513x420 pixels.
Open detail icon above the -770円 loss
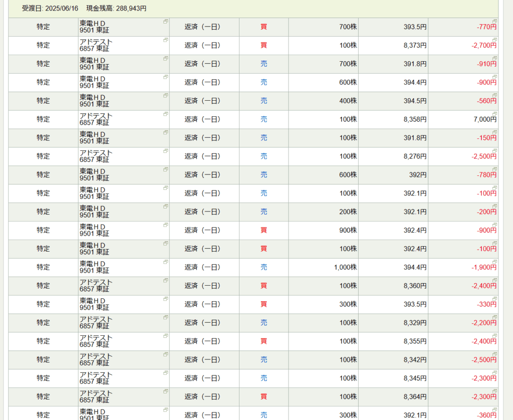(x=494, y=21)
